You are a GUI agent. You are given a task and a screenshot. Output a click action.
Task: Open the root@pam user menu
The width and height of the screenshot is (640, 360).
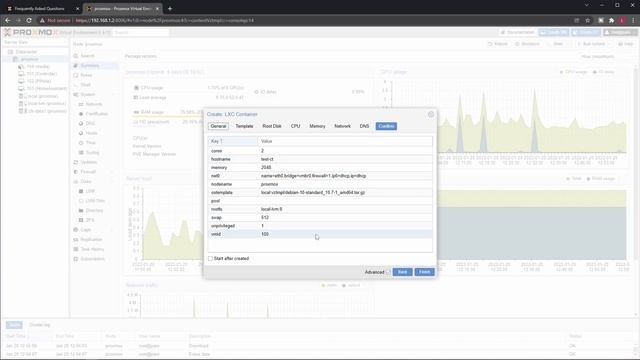point(620,32)
